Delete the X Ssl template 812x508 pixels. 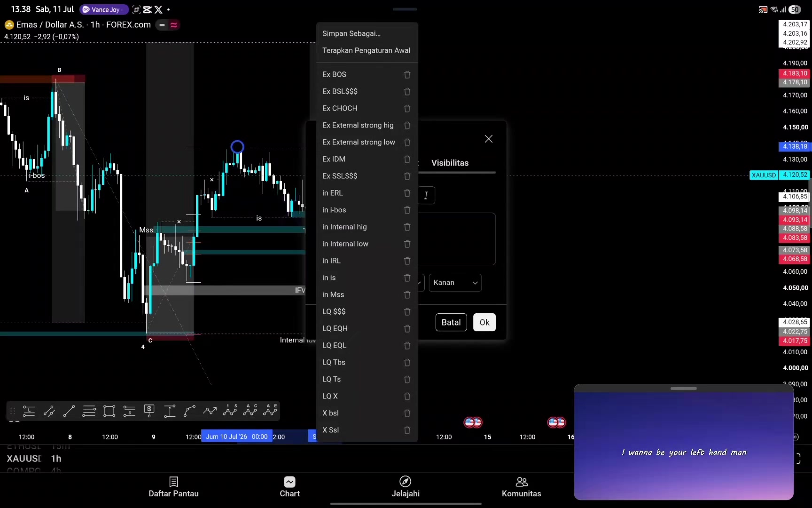coord(407,430)
